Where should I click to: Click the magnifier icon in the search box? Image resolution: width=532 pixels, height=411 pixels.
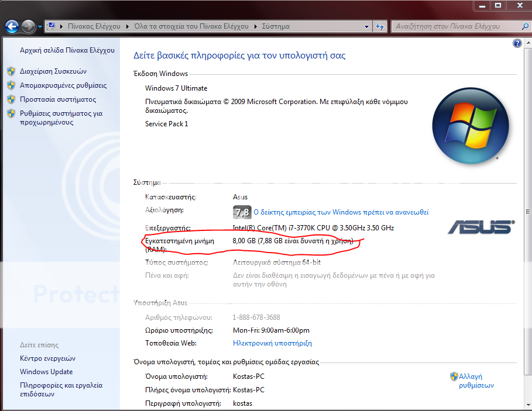click(524, 26)
